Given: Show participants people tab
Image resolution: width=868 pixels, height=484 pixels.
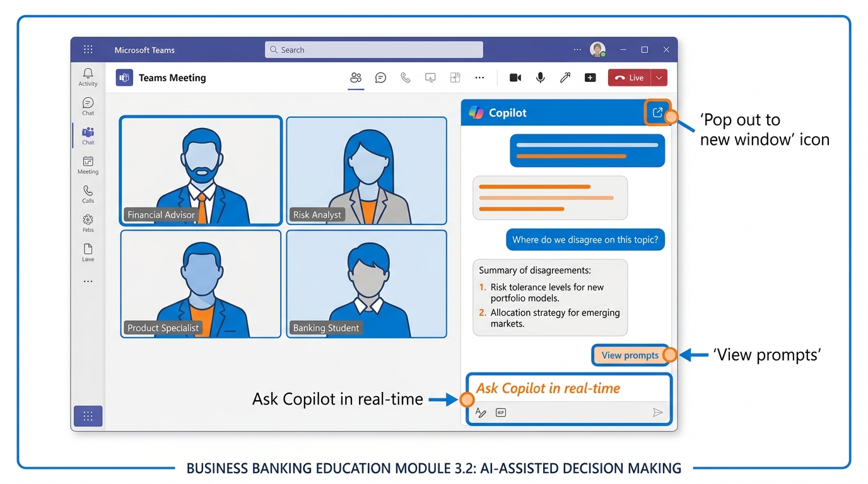Looking at the screenshot, I should point(356,78).
